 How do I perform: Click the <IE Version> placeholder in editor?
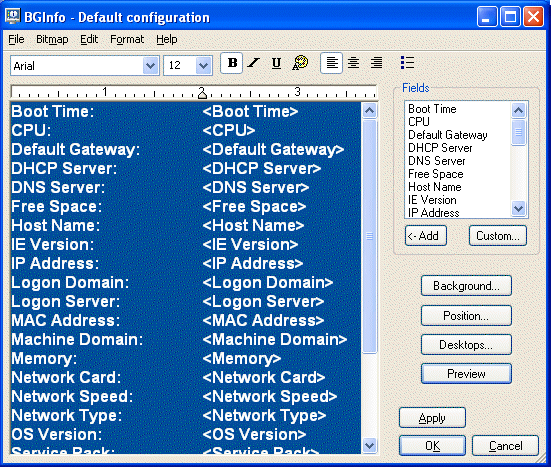(x=250, y=245)
